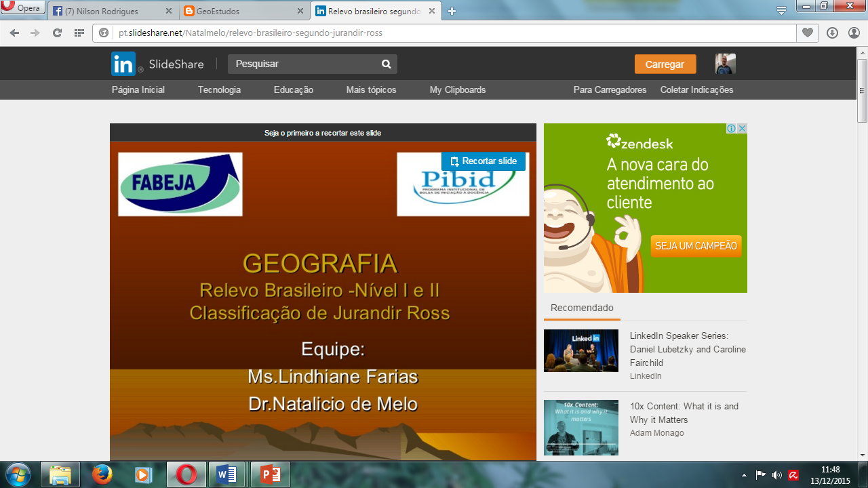
Task: Click the page scrollbar down arrow
Action: pyautogui.click(x=862, y=455)
